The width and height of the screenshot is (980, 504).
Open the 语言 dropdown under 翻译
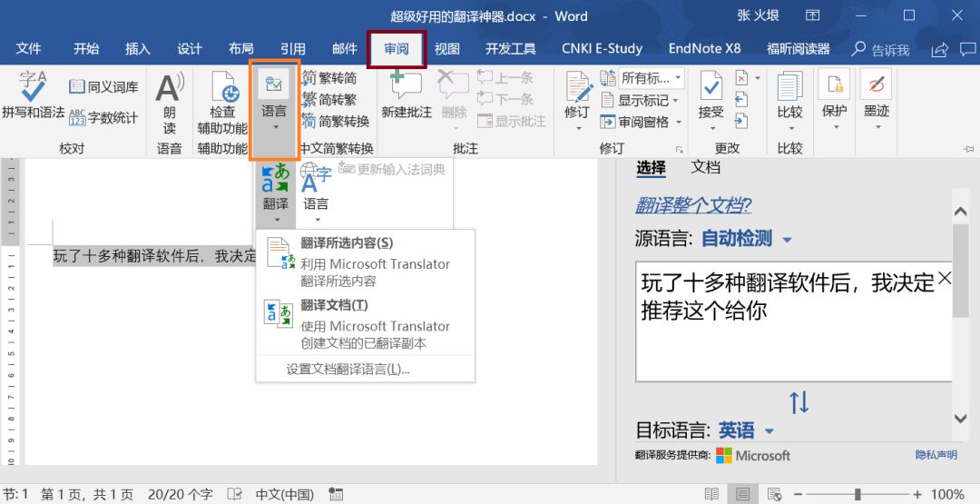pyautogui.click(x=317, y=193)
